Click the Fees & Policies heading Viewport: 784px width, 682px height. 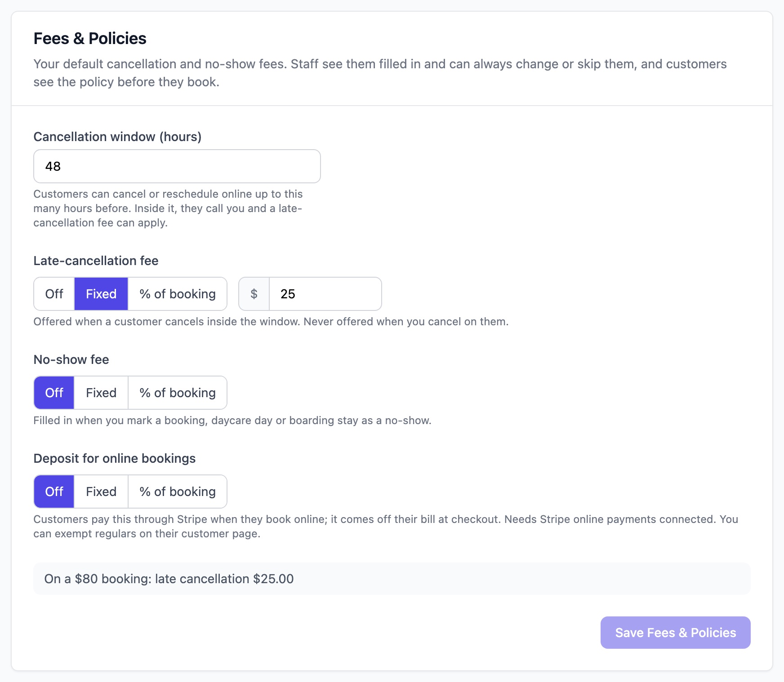click(x=90, y=39)
